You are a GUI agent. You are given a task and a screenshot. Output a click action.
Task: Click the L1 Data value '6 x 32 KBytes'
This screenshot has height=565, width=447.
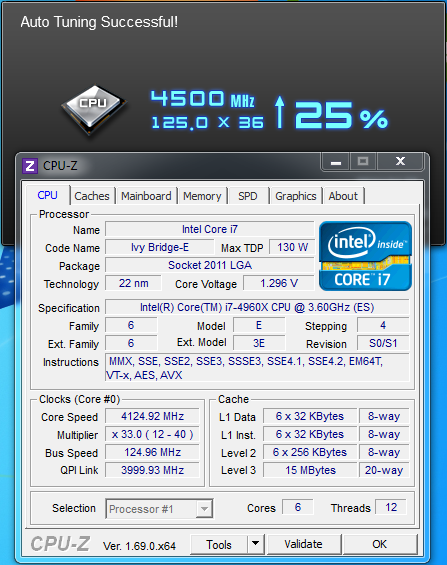click(x=310, y=416)
